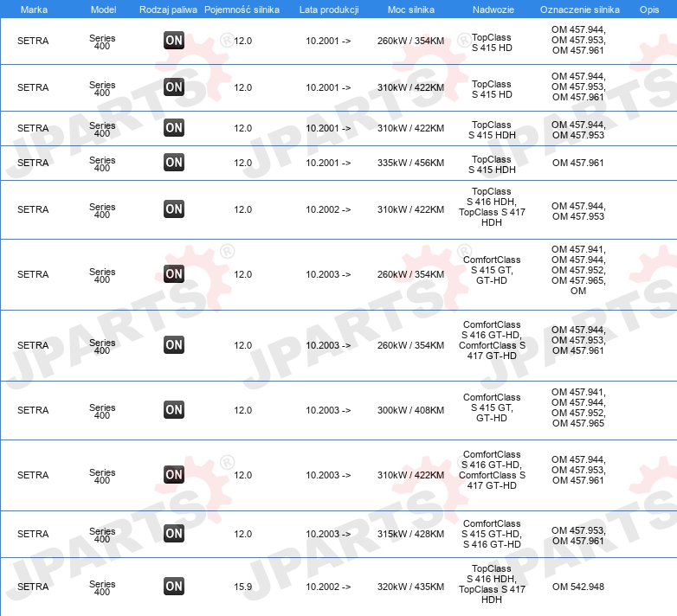This screenshot has height=616, width=677.
Task: Click the Pojemność silnika column header
Action: click(242, 10)
